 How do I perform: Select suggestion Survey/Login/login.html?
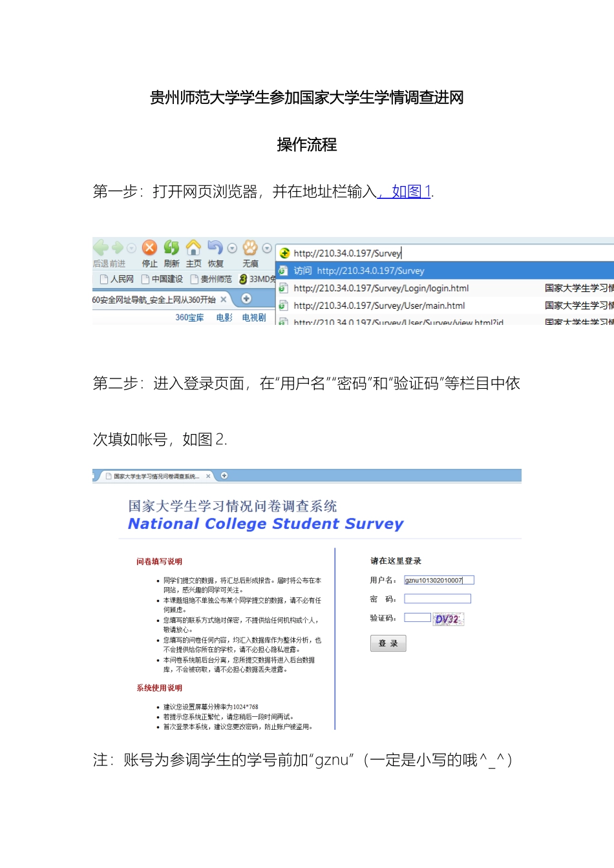[x=445, y=288]
